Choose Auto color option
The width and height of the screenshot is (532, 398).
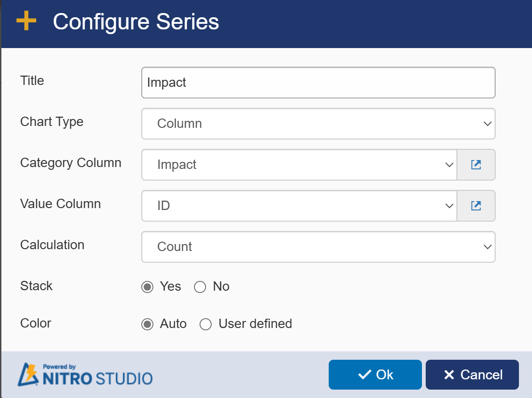coord(147,324)
